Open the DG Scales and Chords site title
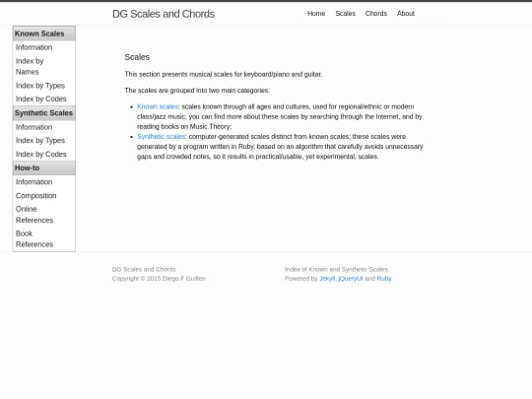Screen dimensions: 532x399 tap(164, 14)
